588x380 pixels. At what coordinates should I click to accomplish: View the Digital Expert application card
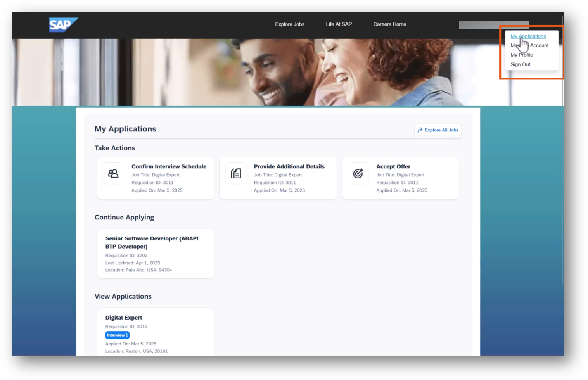[x=156, y=332]
